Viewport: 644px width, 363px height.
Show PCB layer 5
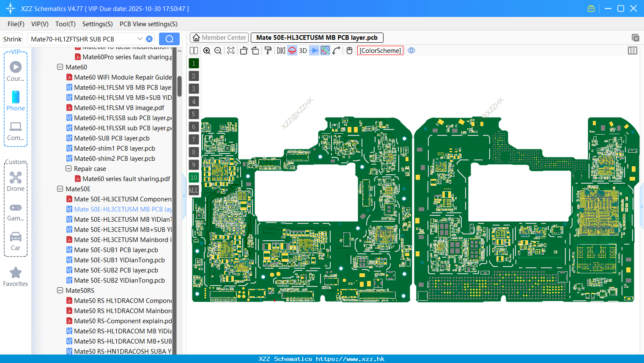pyautogui.click(x=194, y=114)
